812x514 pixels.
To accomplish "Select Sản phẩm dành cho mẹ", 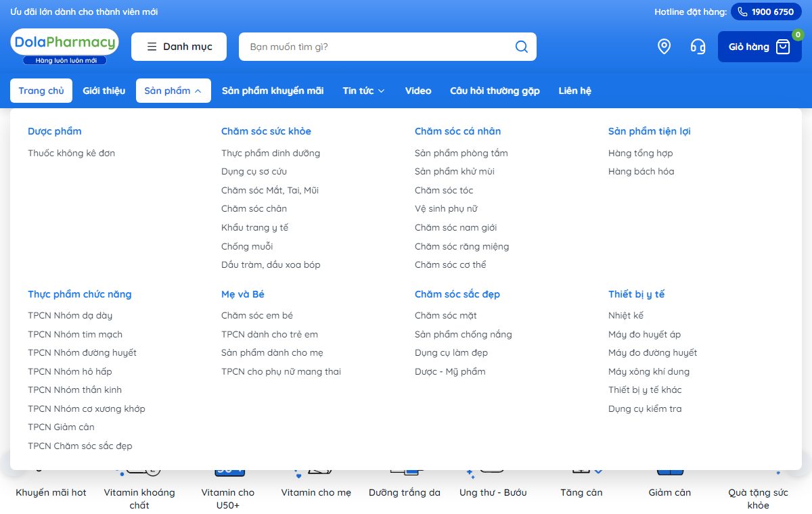I will point(272,352).
